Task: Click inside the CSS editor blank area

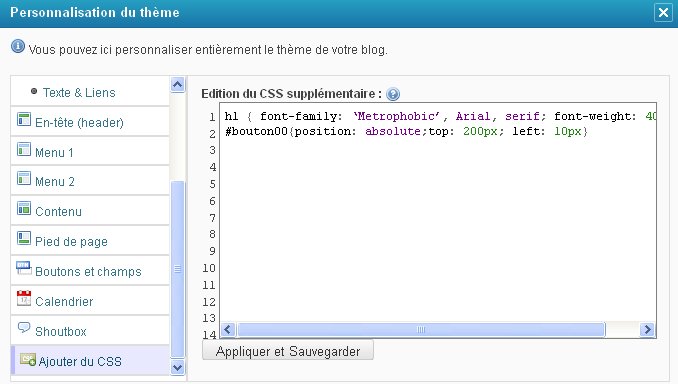Action: (x=438, y=229)
